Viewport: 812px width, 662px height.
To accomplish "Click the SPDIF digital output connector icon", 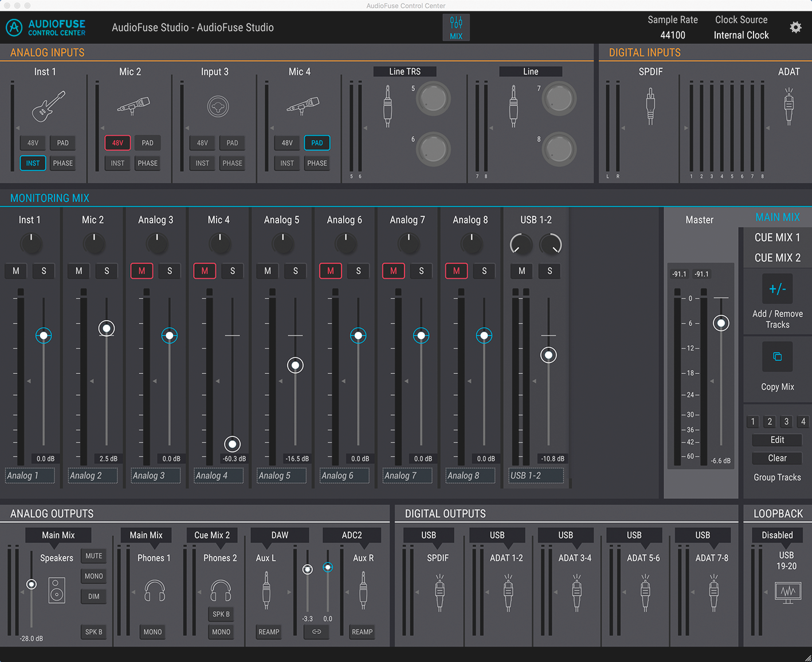I will coord(440,593).
